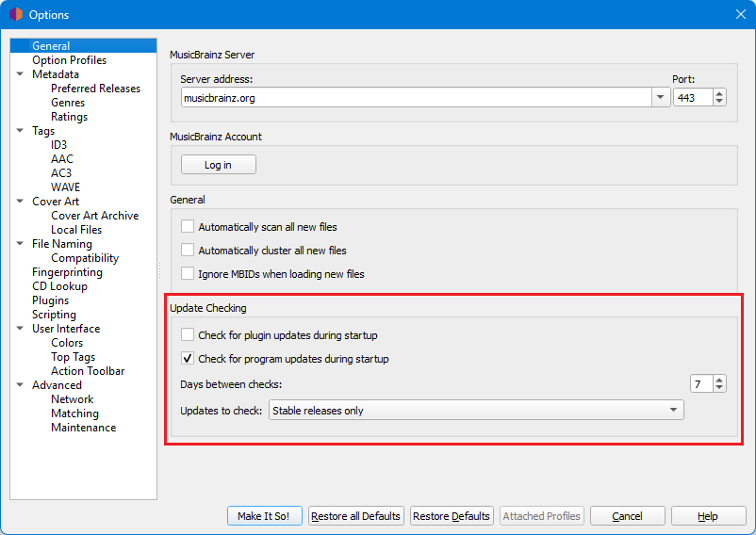
Task: Collapse the User Interface tree arrow
Action: 20,329
